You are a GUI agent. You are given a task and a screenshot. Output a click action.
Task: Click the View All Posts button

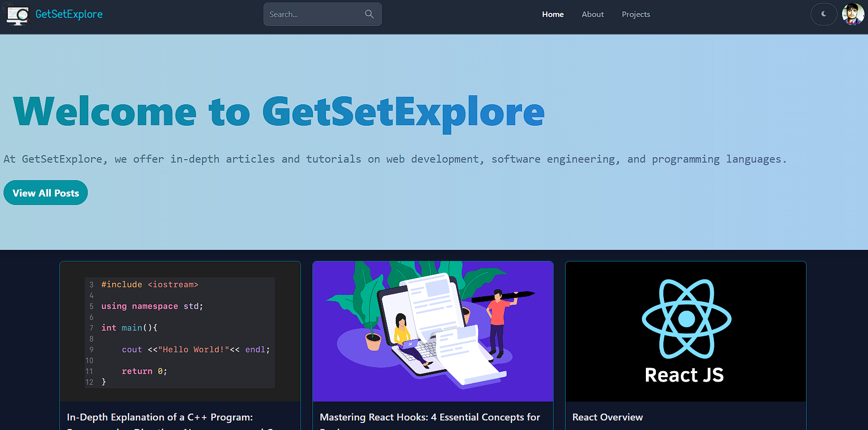click(x=45, y=193)
